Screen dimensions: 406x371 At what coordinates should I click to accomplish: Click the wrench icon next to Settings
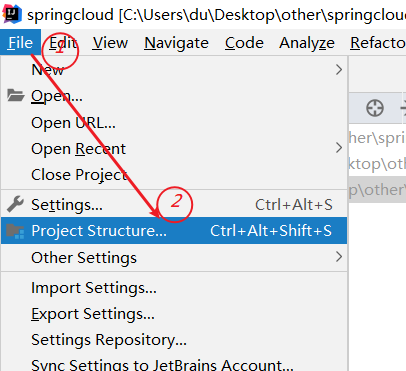click(x=15, y=204)
